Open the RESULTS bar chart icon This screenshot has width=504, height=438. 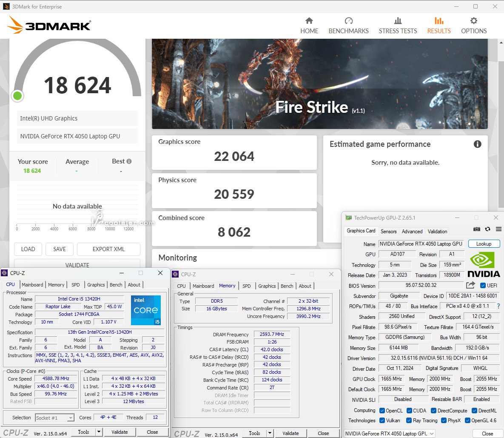click(x=439, y=21)
